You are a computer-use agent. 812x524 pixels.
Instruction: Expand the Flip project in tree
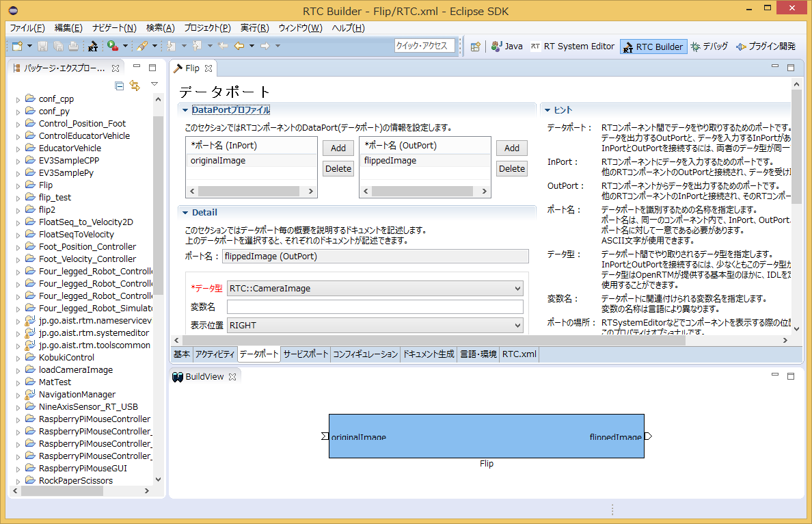[x=18, y=185]
